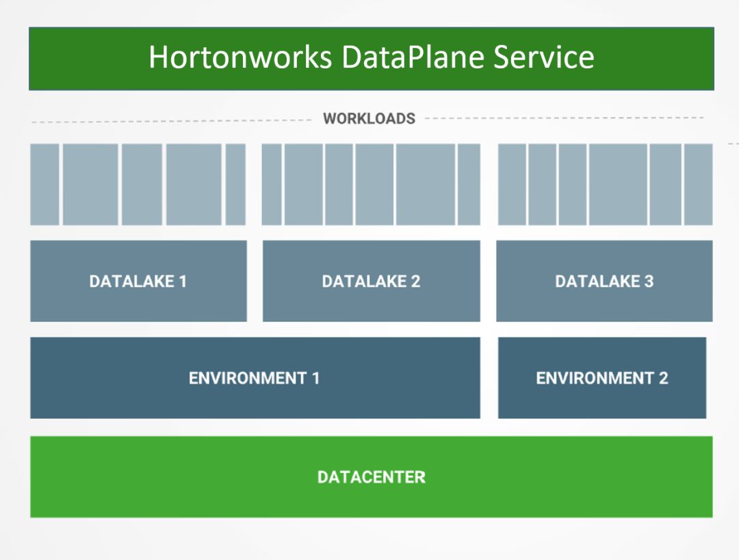739x560 pixels.
Task: Select the green DATACENTER block
Action: coord(372,477)
